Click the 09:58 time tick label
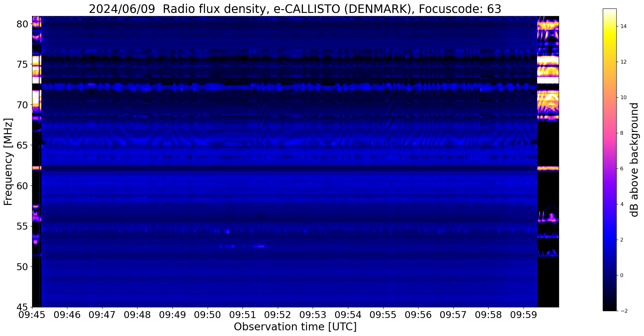 click(488, 314)
